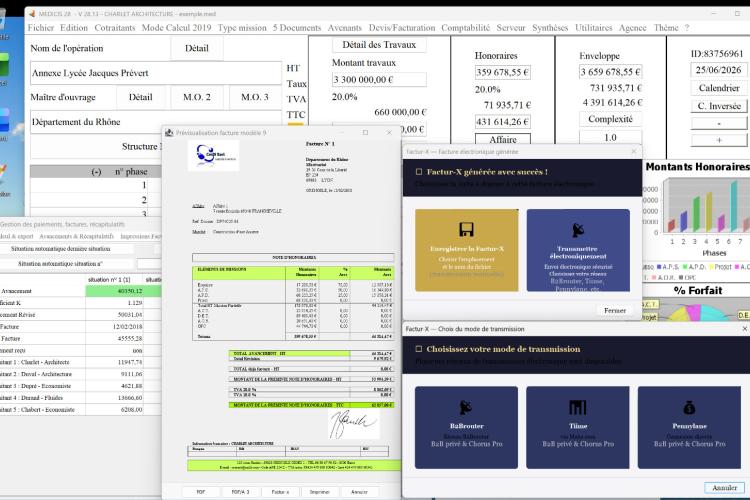This screenshot has width=750, height=500.
Task: Click Annuler in transmission mode dialog
Action: (725, 488)
